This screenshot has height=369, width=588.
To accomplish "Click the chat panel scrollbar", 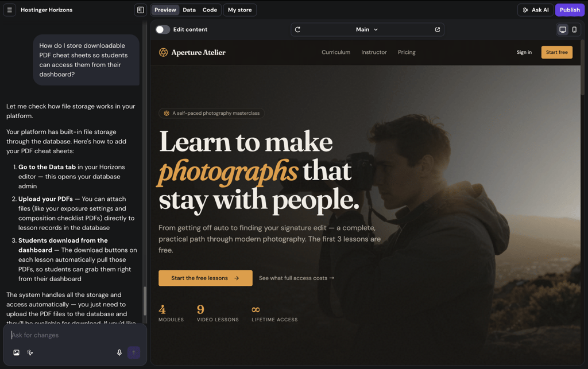I will 145,301.
